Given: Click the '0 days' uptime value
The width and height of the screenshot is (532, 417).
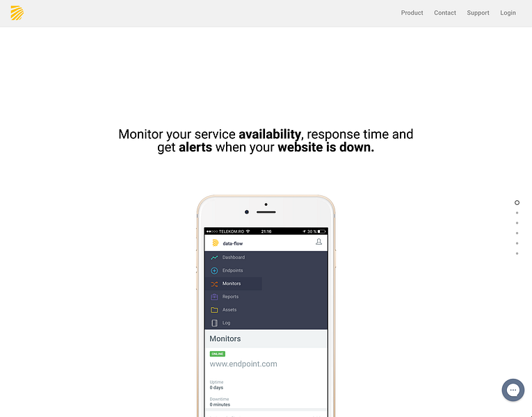Looking at the screenshot, I should point(216,388).
